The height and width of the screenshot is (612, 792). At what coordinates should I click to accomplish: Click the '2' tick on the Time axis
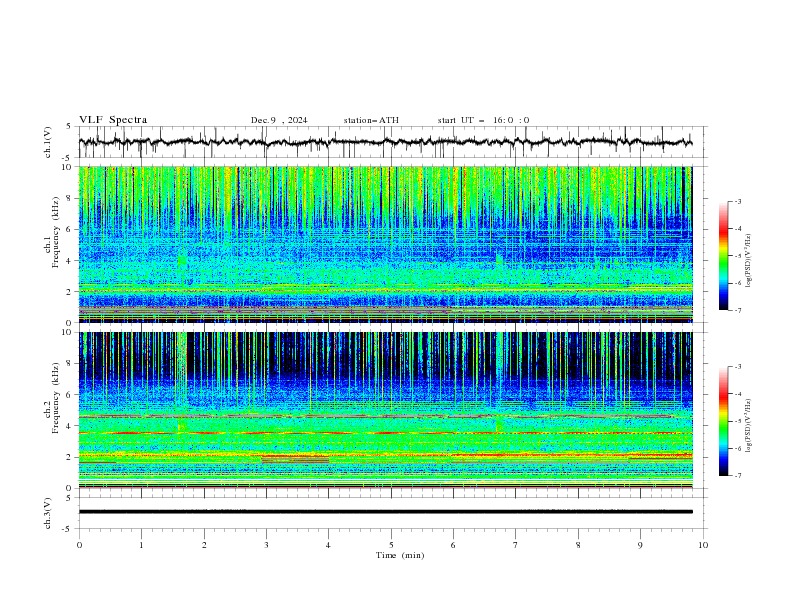204,545
